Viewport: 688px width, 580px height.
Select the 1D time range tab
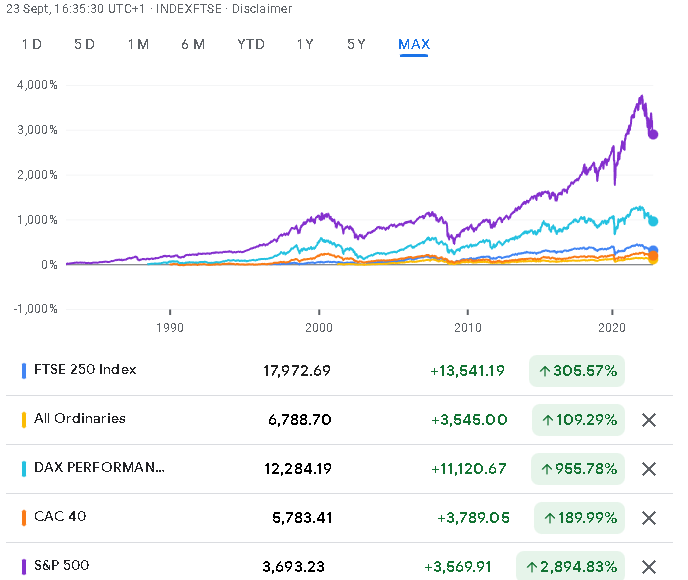click(x=32, y=44)
